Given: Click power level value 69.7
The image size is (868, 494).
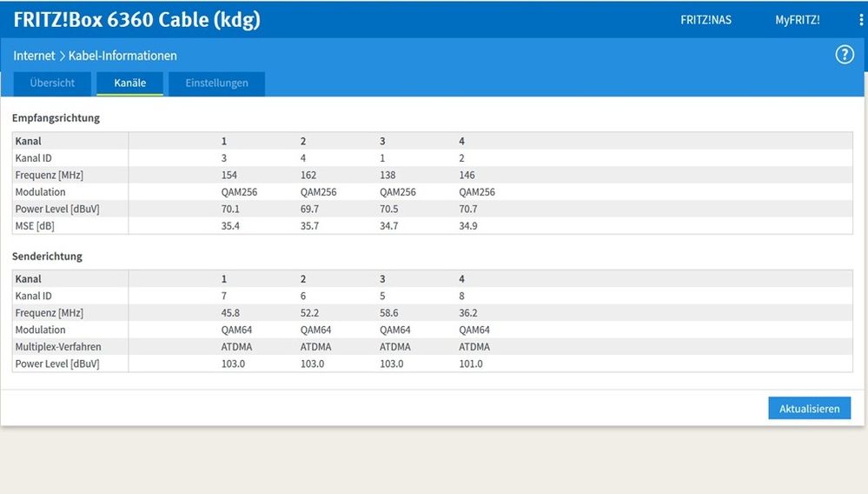Looking at the screenshot, I should [309, 209].
